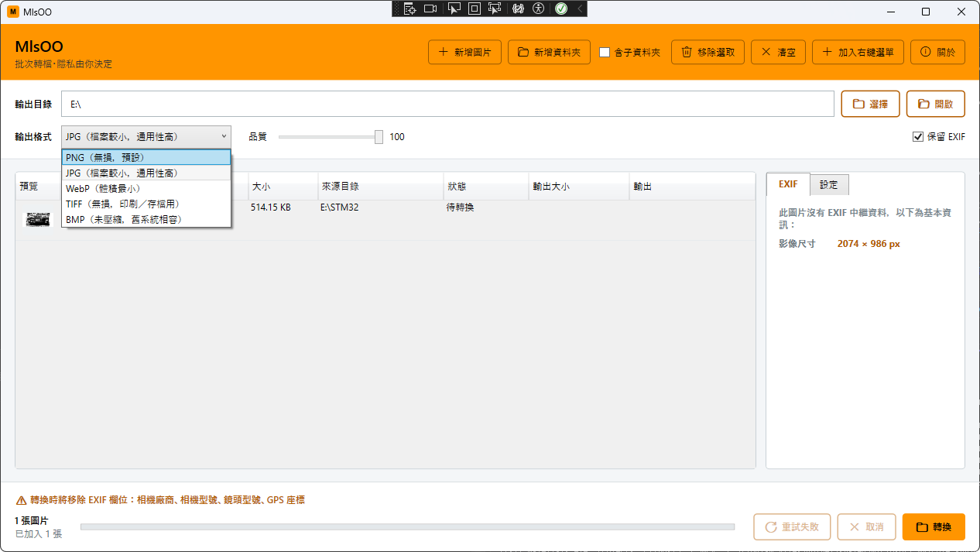Click the 輸出 column header
This screenshot has width=980, height=552.
[x=692, y=187]
